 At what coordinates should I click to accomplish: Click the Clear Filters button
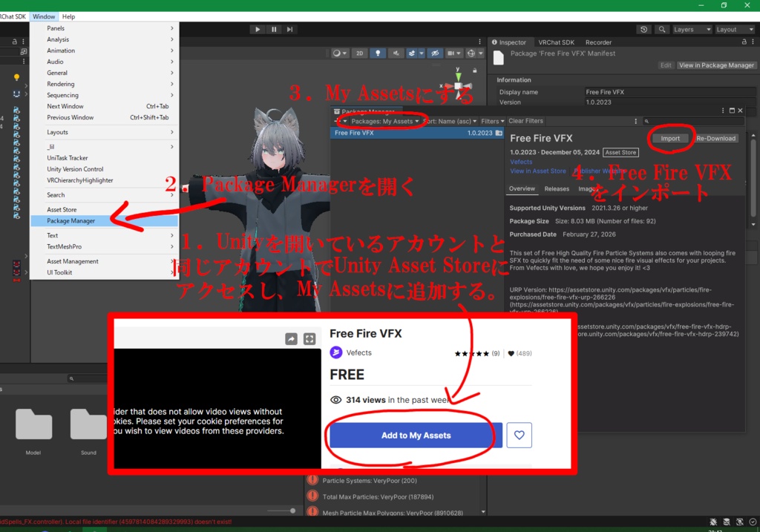[526, 121]
